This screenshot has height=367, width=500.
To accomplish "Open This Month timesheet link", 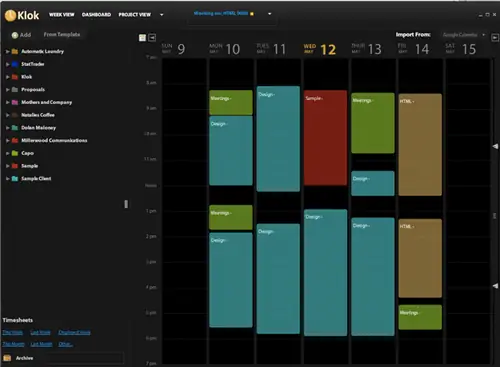I will (13, 344).
